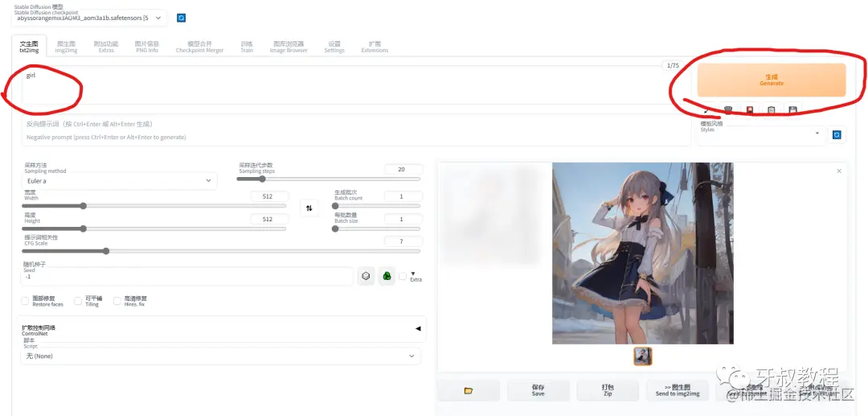Click the Batch count value box

tap(403, 196)
